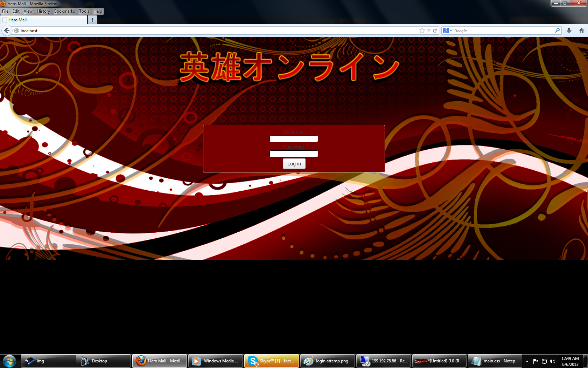Show hidden system tray icons
588x368 pixels.
pos(527,361)
